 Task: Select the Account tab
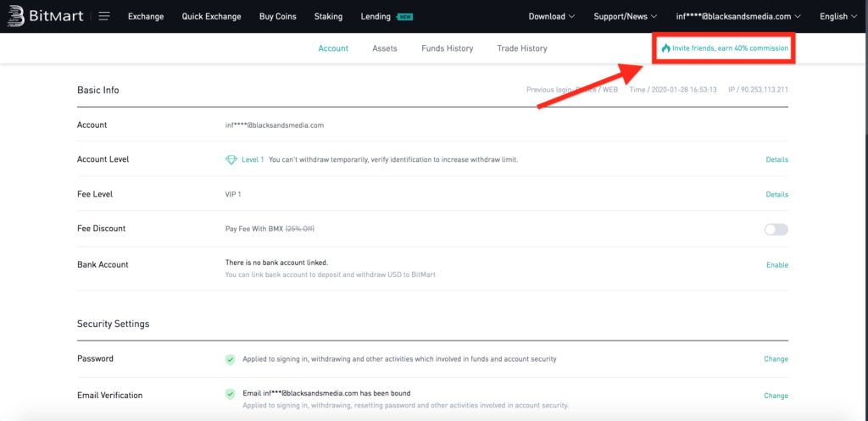click(x=333, y=48)
